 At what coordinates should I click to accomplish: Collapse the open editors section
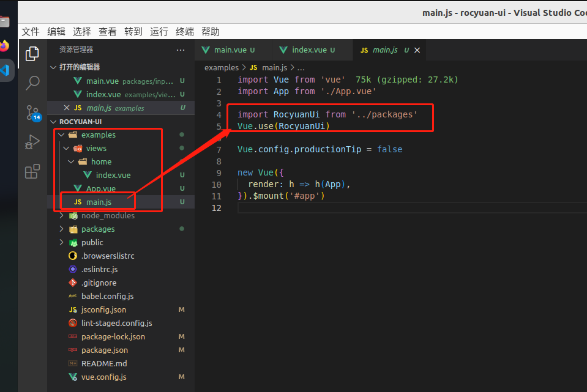[x=53, y=67]
